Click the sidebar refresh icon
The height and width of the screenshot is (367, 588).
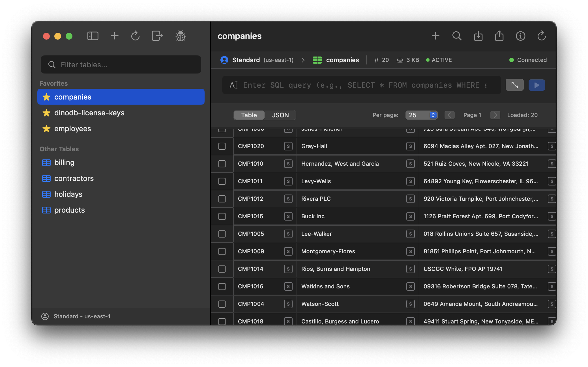tap(135, 36)
